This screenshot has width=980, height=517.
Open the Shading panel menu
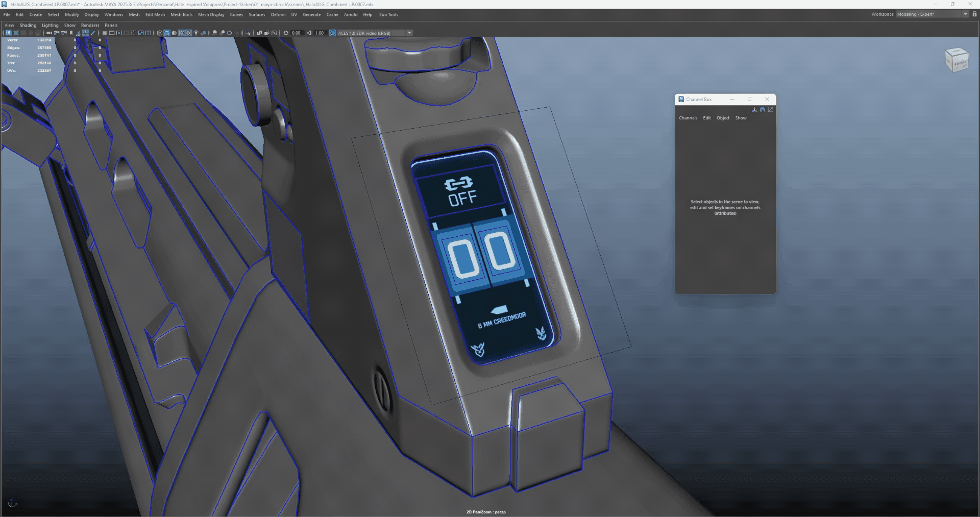[x=28, y=25]
